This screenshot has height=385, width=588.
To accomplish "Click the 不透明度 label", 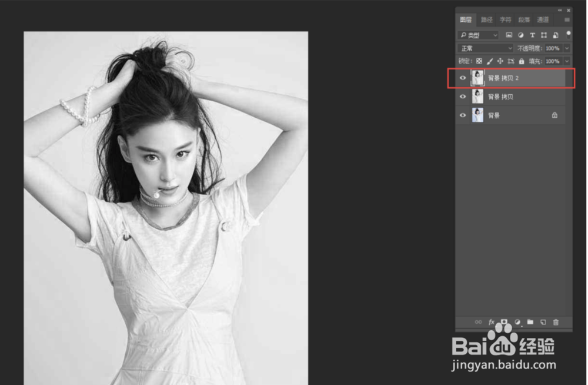I will (x=530, y=48).
